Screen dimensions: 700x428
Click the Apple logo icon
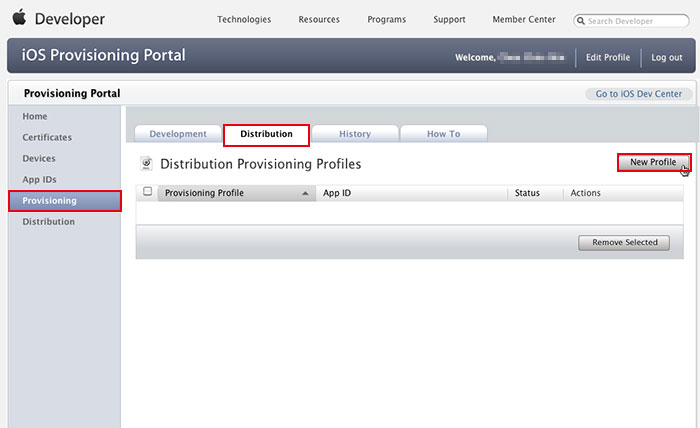point(19,18)
